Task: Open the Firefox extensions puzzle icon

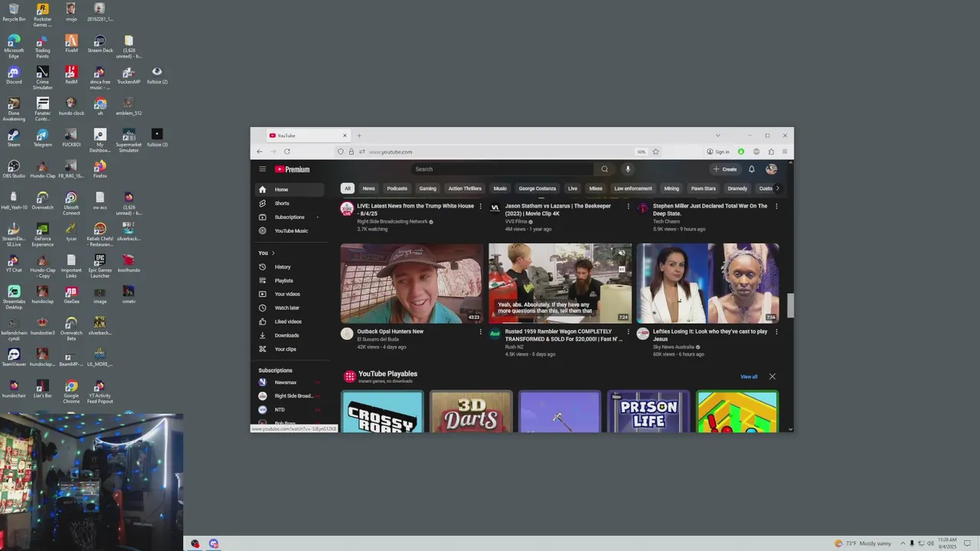Action: click(771, 152)
